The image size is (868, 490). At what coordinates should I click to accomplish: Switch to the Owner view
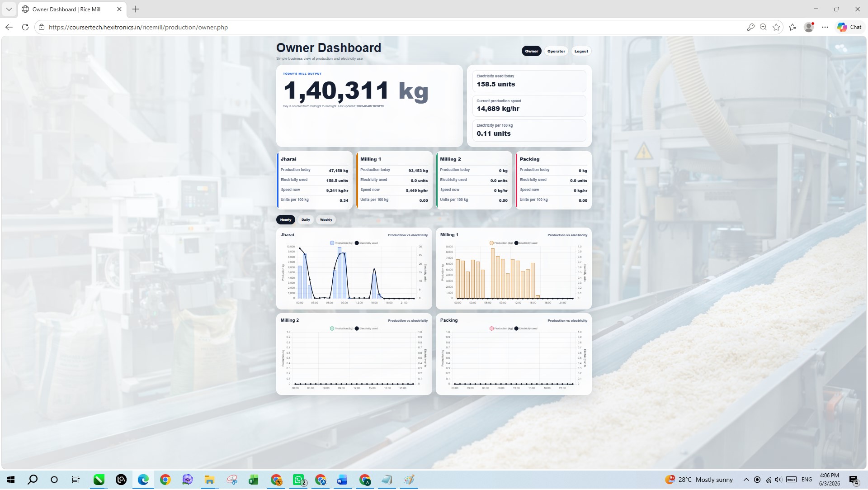531,51
